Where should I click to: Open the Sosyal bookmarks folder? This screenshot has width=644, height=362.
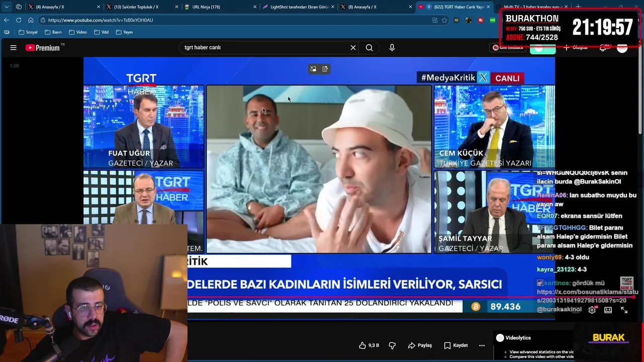[28, 32]
